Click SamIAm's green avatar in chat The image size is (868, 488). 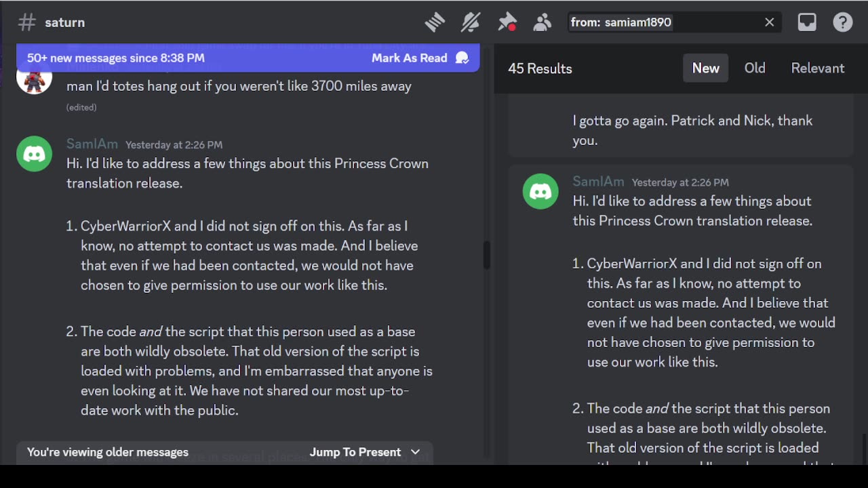click(34, 154)
